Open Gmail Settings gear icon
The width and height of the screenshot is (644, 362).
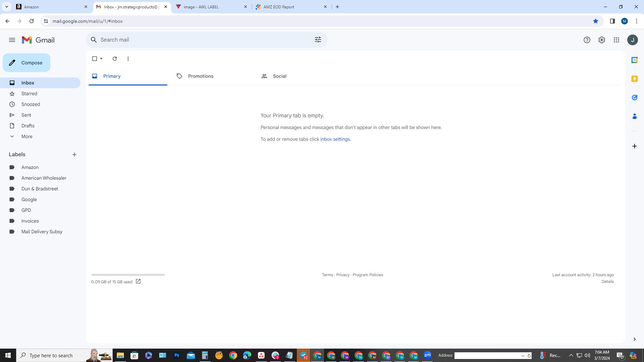601,40
